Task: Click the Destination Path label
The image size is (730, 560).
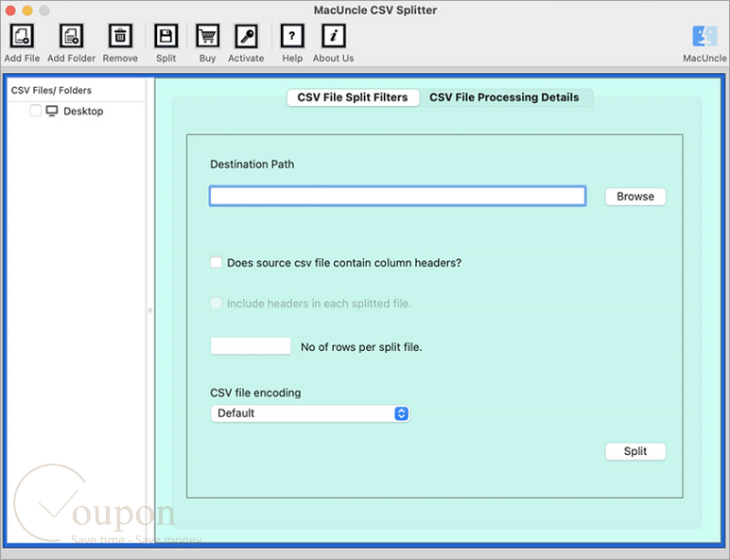Action: [x=252, y=165]
